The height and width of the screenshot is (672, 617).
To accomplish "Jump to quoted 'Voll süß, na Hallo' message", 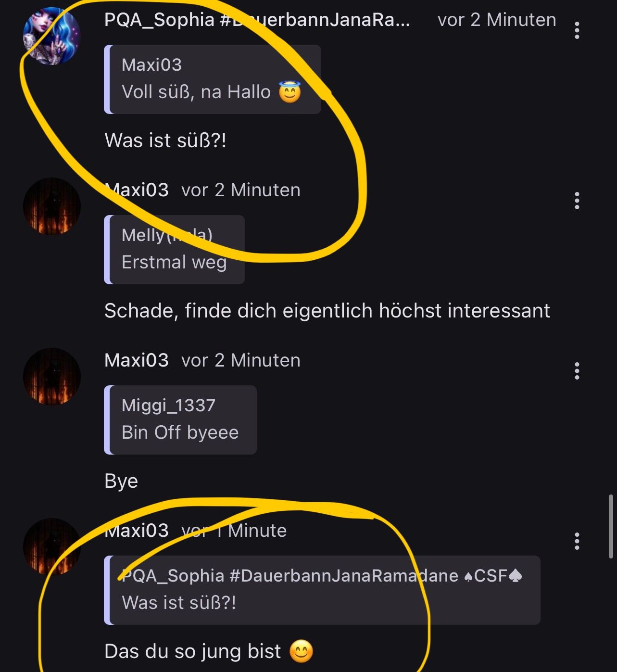I will point(213,79).
